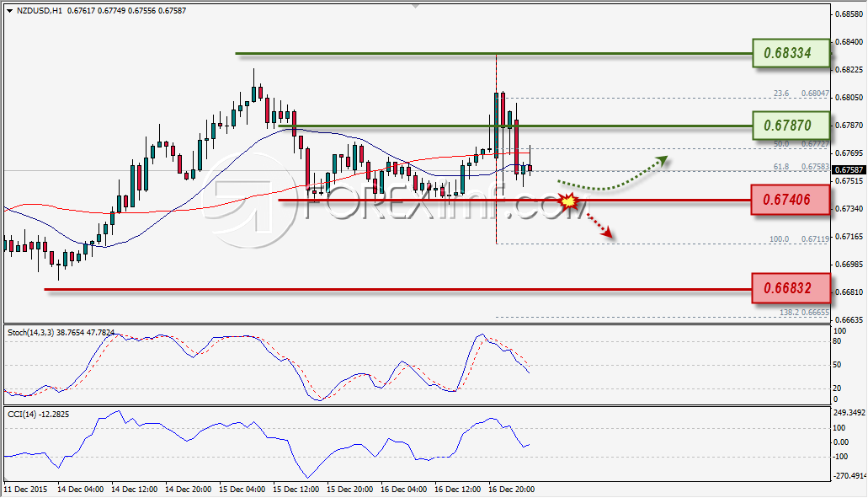Open the chart menu triangle beside NZDUSD,H1

coord(9,10)
